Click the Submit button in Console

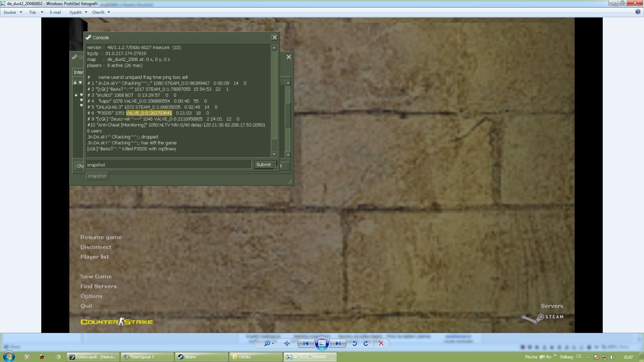[265, 165]
